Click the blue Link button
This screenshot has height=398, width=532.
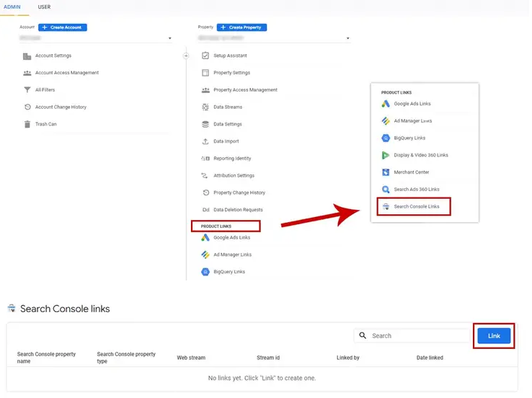pos(494,336)
